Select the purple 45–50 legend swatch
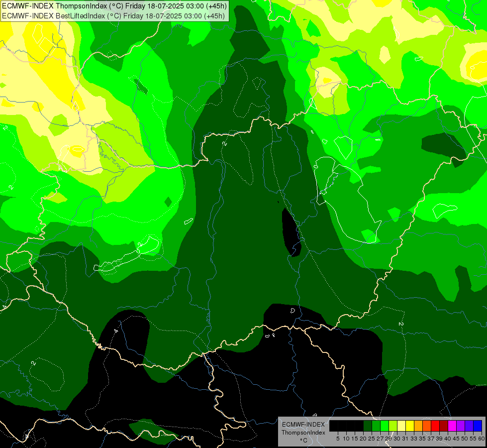 coord(461,426)
